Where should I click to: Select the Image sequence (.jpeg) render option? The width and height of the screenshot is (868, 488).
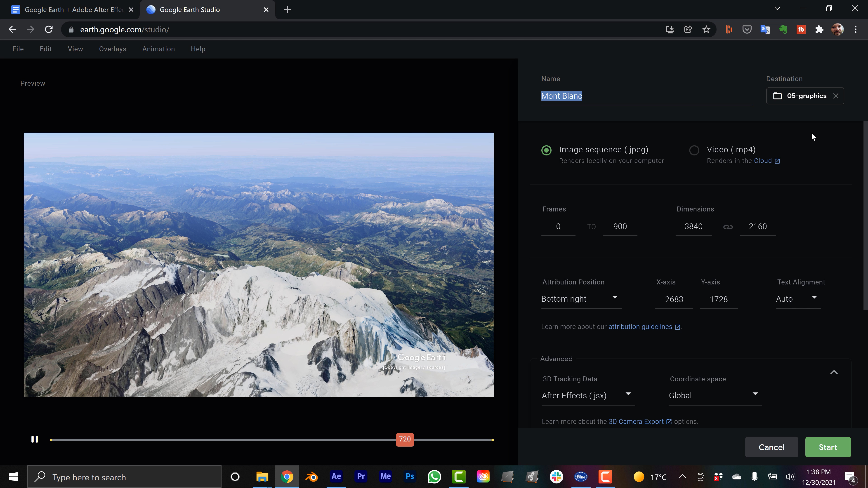click(546, 150)
